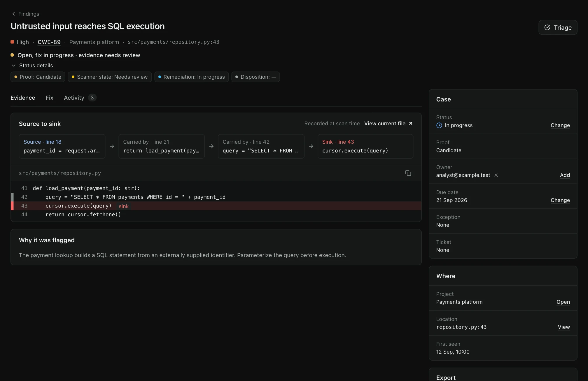This screenshot has width=588, height=381.
Task: Add another owner
Action: point(565,175)
